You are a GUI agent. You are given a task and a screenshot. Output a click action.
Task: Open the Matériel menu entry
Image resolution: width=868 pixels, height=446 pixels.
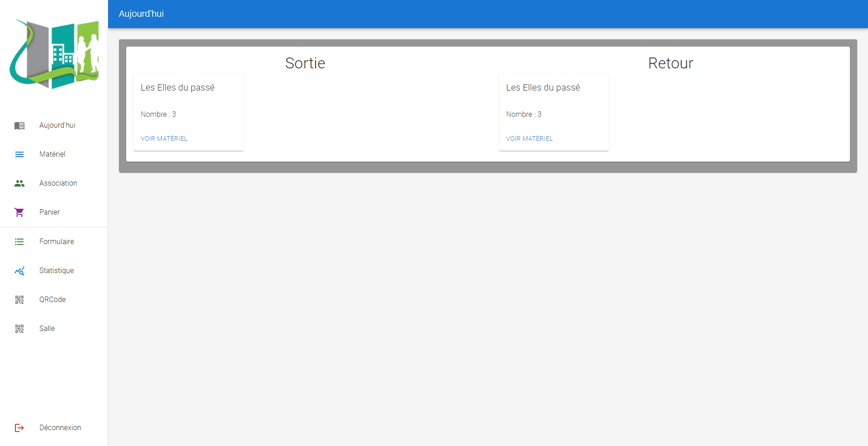(x=52, y=154)
